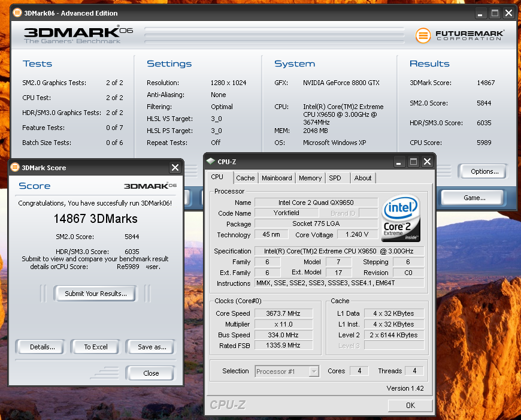Click the Package value Socket 775 LGA
The image size is (521, 420).
click(x=316, y=223)
